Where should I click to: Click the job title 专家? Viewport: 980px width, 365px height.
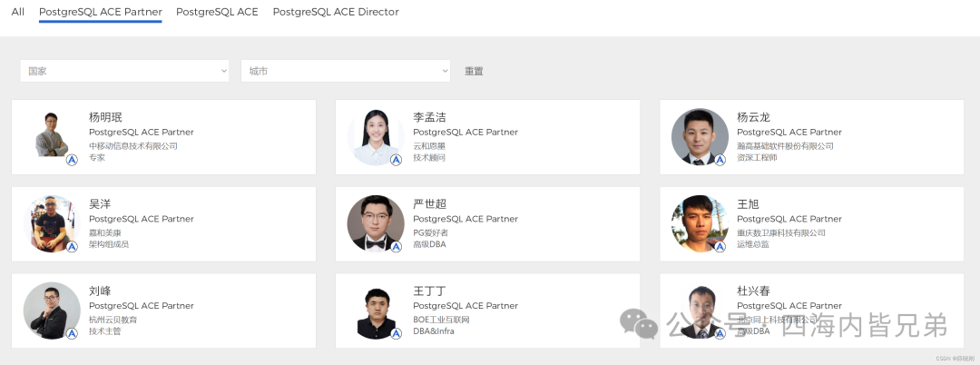pyautogui.click(x=97, y=157)
